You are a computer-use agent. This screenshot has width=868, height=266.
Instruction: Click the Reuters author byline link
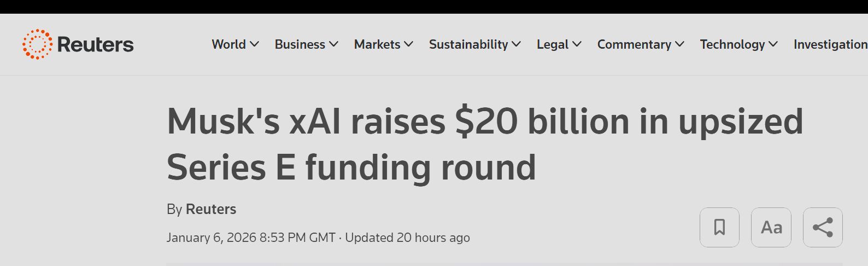tap(211, 209)
